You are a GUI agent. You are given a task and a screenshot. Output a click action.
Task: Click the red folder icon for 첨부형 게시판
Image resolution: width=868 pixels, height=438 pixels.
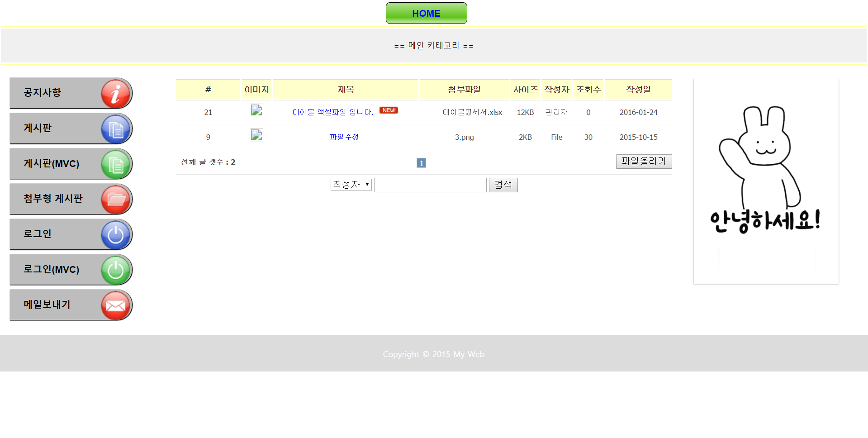point(116,200)
